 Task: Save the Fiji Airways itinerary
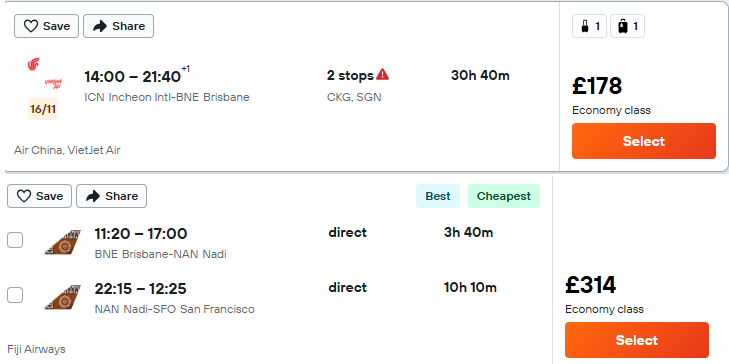click(40, 196)
